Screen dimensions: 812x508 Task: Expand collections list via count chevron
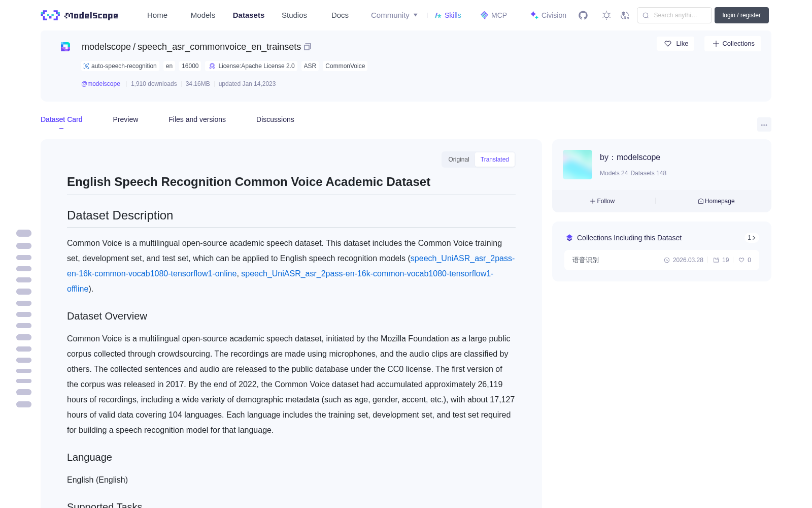752,238
